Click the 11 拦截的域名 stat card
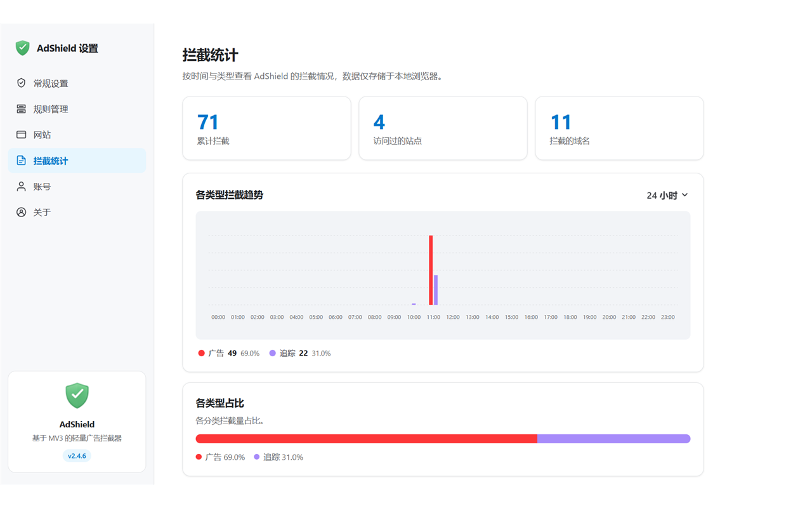 (619, 128)
